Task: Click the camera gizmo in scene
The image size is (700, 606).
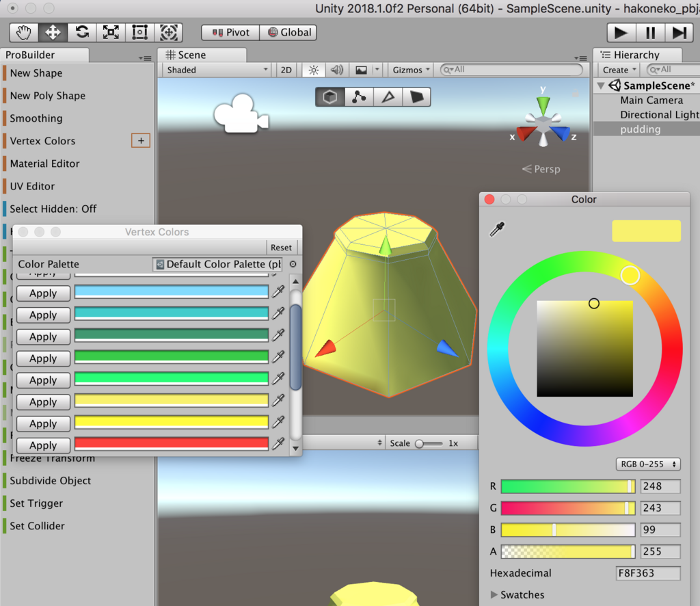Action: [x=241, y=114]
